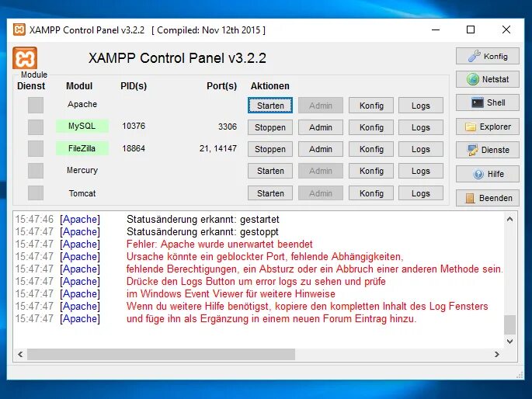Toggle Mercury service install checkbox
Viewport: 532px width, 399px height.
36,171
